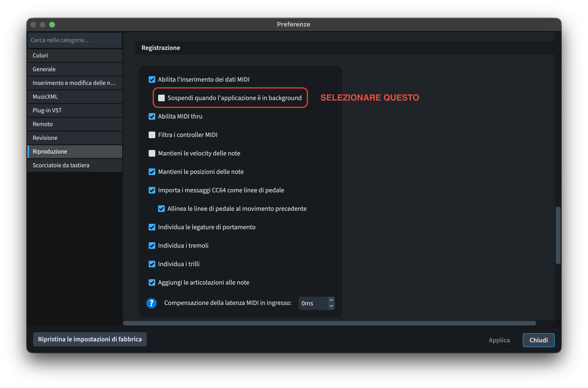Select the Plug-in VST category
Screen dimensions: 588x388
pos(75,110)
